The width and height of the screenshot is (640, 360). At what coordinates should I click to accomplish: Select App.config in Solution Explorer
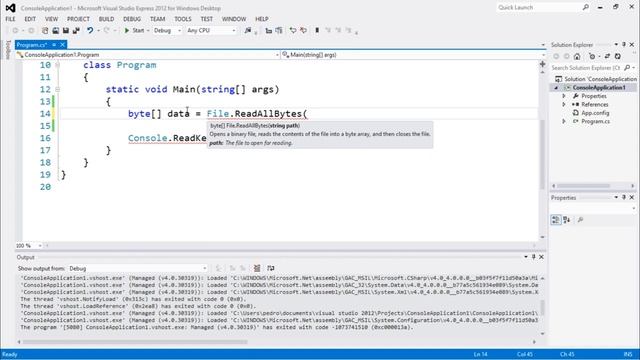[595, 113]
